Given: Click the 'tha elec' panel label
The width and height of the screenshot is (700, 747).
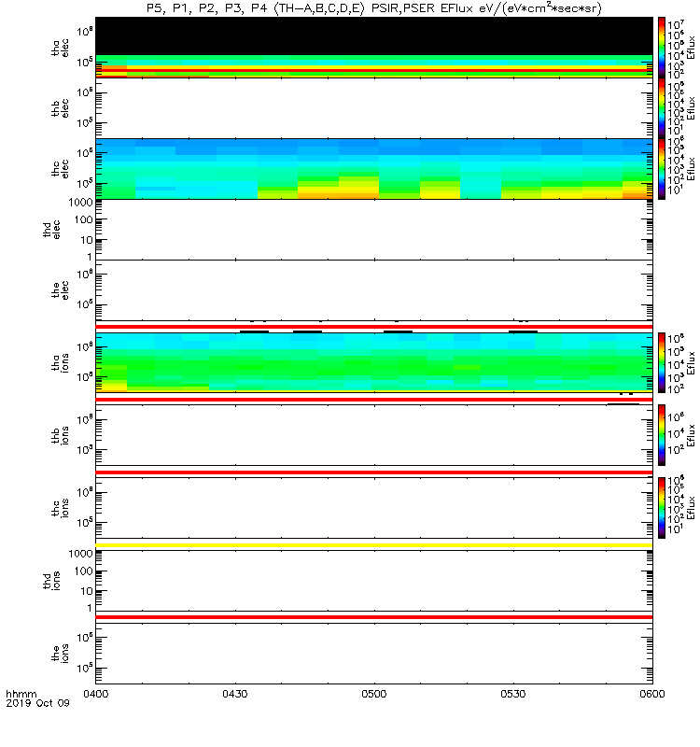Looking at the screenshot, I should click(60, 48).
